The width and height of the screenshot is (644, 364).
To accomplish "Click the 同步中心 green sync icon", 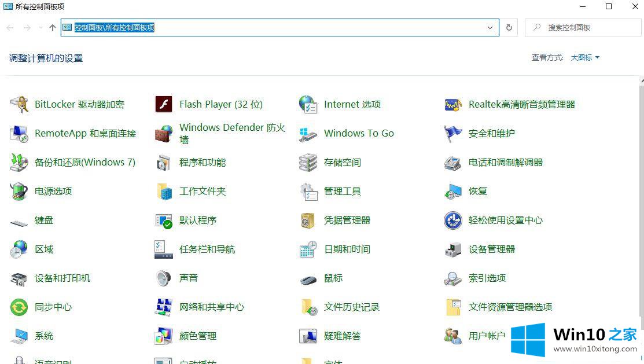I will coord(19,307).
